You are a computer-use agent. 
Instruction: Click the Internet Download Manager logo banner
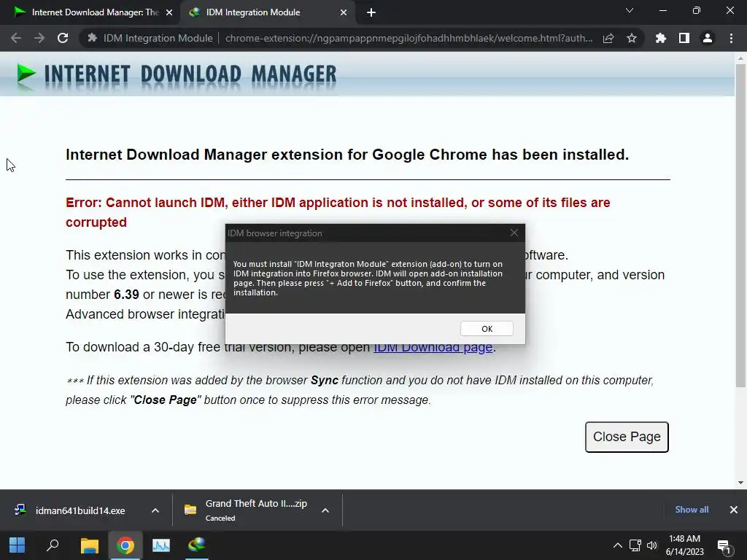click(177, 75)
